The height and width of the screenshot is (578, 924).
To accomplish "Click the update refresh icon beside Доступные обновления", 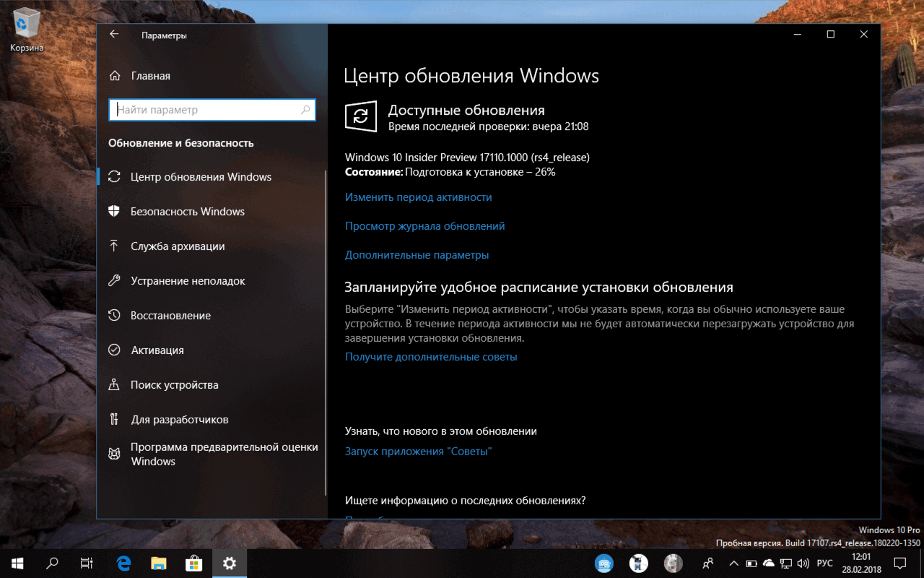I will coord(361,116).
